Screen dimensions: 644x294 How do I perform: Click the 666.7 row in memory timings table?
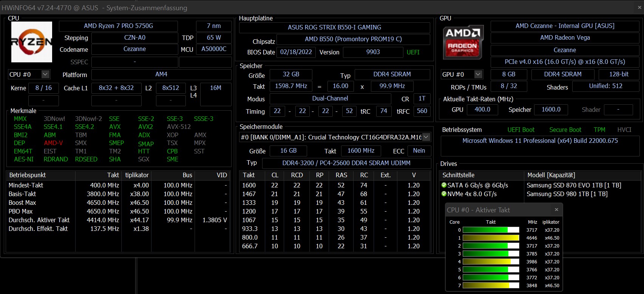[335, 246]
